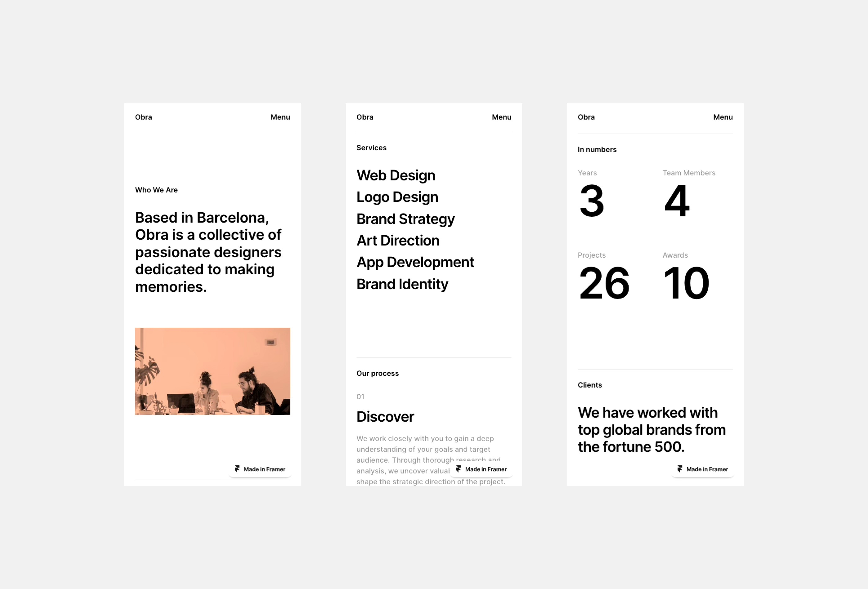
Task: Click the Framer icon on center screen
Action: pos(458,469)
